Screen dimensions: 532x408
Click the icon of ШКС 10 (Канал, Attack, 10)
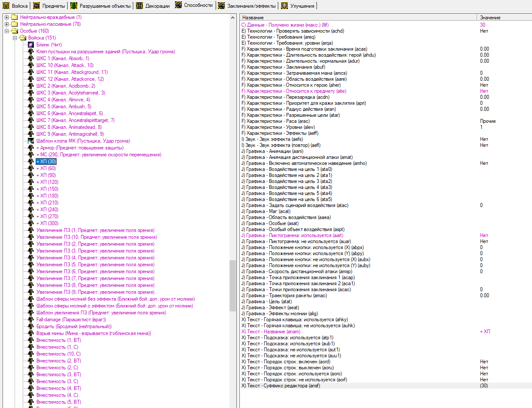tap(31, 65)
